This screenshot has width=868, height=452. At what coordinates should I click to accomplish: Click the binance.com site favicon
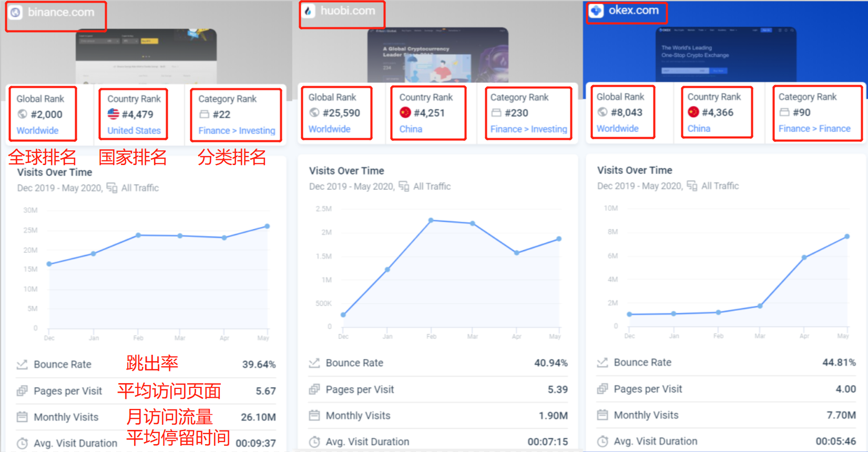[x=16, y=12]
